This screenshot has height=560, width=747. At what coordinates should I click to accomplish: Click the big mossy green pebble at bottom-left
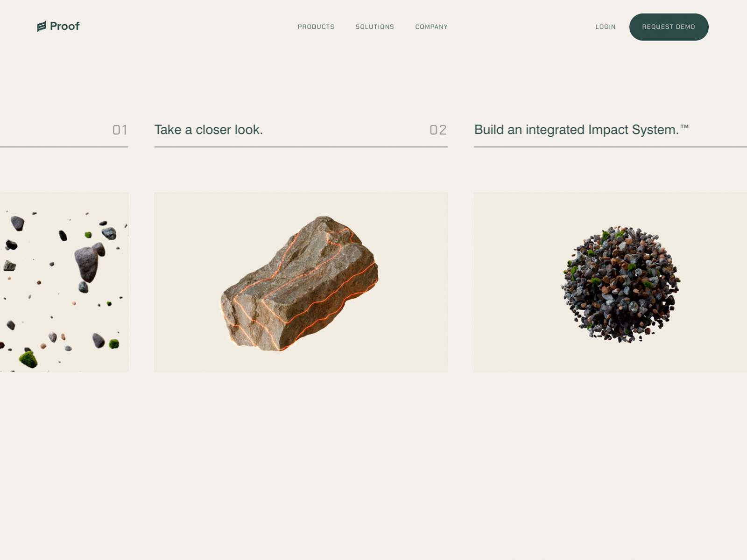pos(28,359)
